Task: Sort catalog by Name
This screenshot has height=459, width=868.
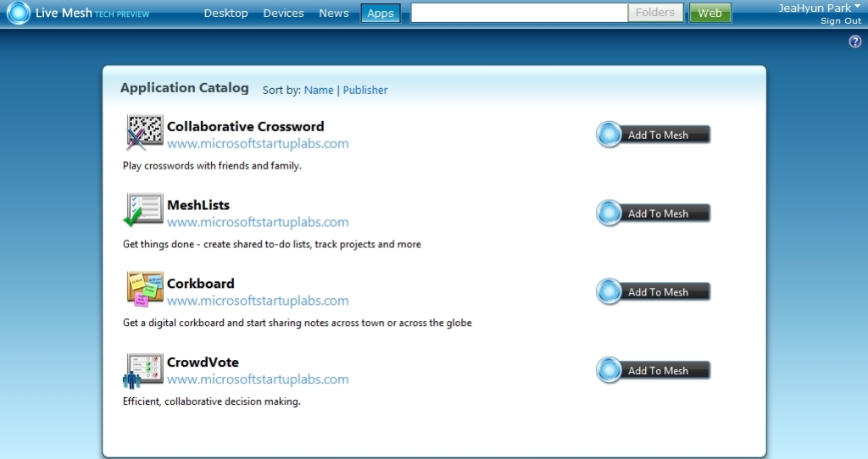Action: [319, 90]
